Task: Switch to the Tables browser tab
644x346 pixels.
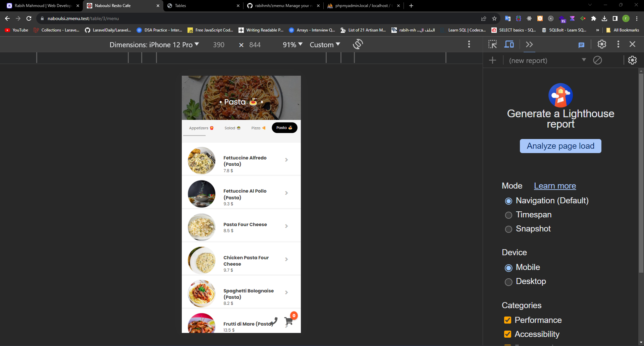Action: pos(203,6)
